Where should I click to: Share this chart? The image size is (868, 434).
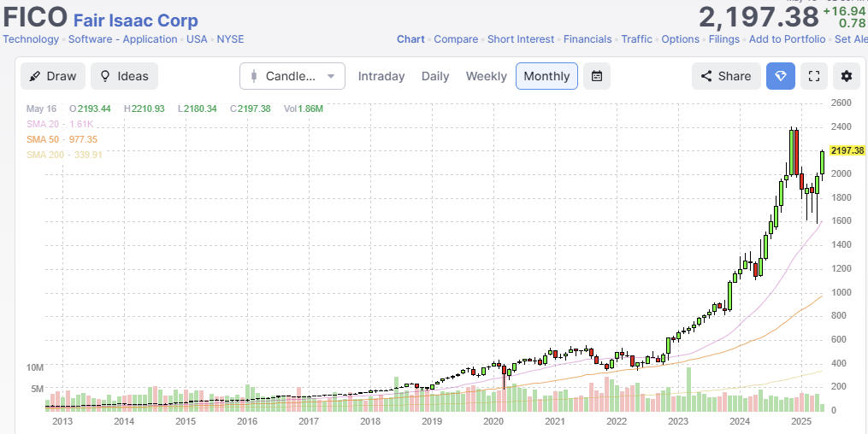[x=726, y=76]
